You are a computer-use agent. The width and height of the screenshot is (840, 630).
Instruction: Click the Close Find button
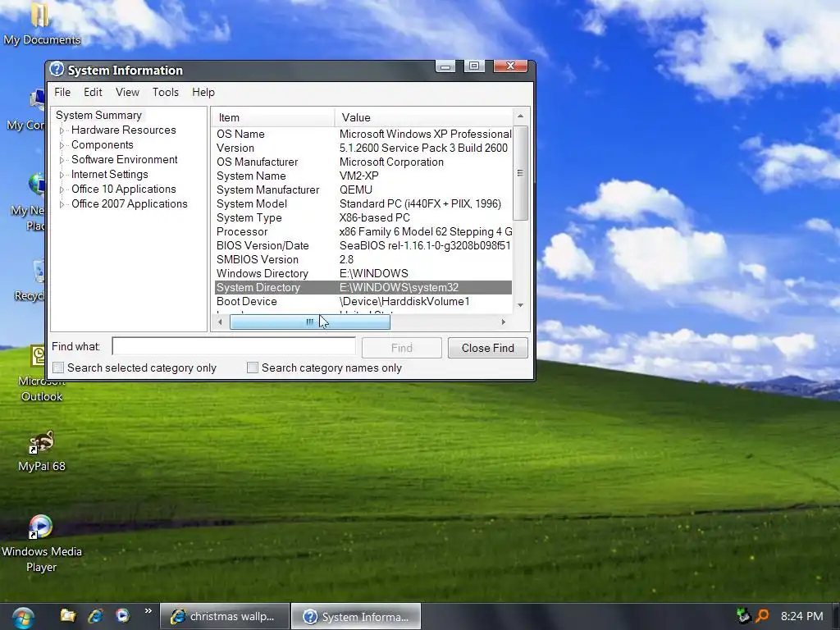tap(488, 348)
